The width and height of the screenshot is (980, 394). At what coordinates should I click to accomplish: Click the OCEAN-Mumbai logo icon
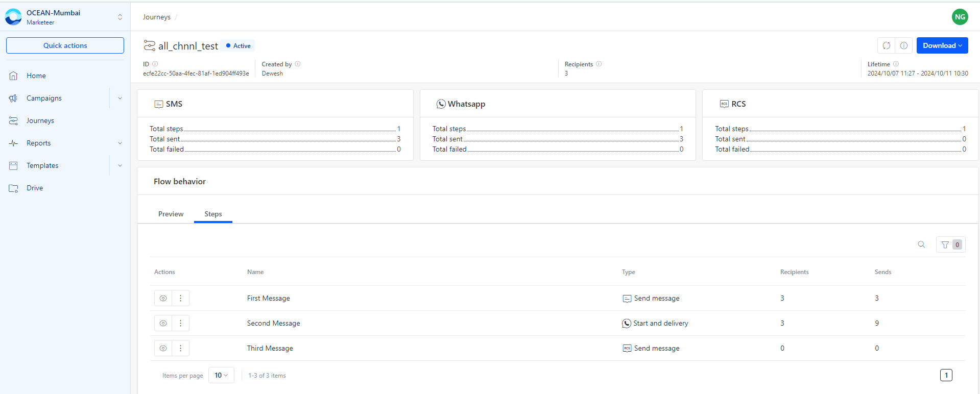pyautogui.click(x=13, y=17)
